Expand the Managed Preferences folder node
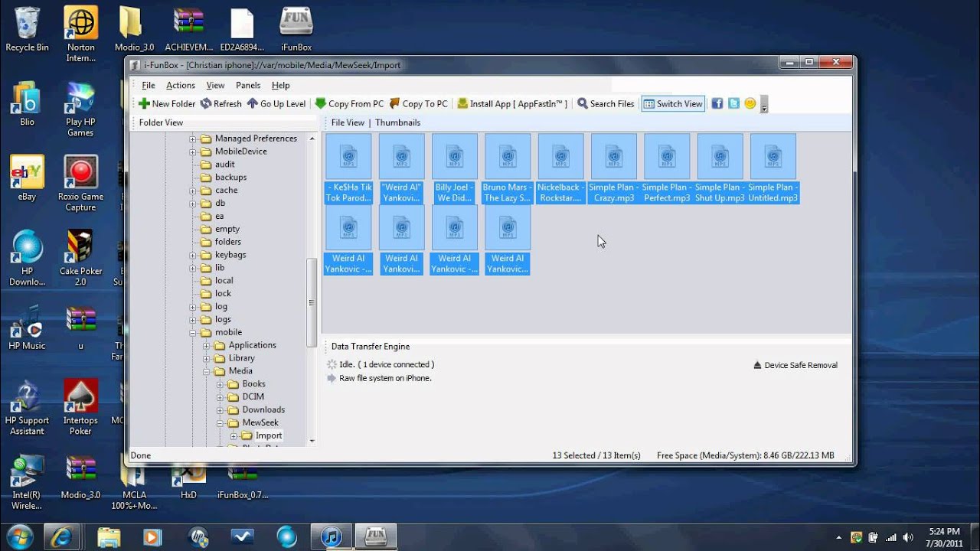The width and height of the screenshot is (980, 551). (193, 139)
